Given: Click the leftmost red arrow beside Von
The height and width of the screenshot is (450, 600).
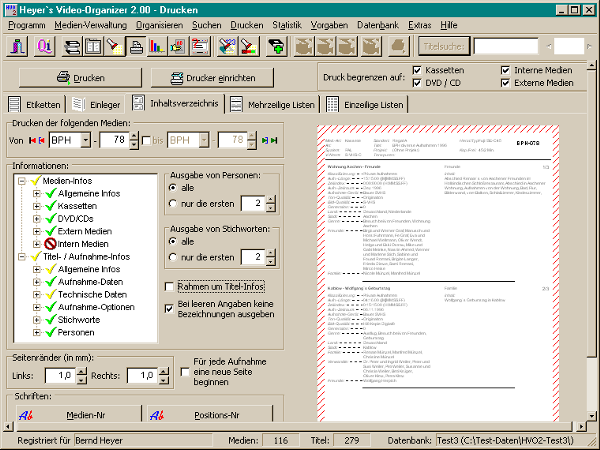Looking at the screenshot, I should [32, 139].
